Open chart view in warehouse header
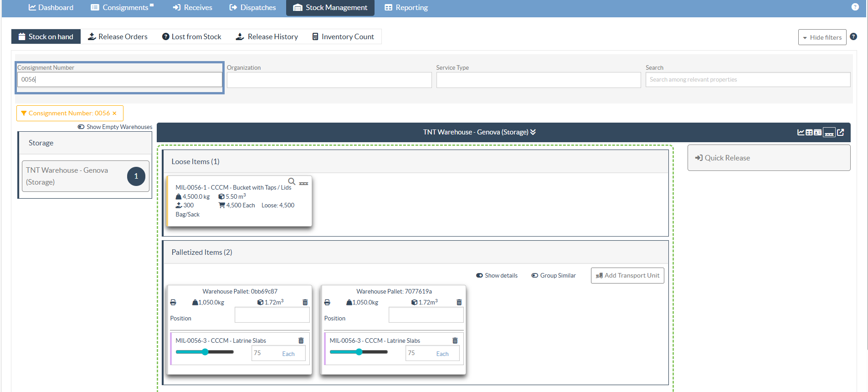868x392 pixels. pos(801,132)
